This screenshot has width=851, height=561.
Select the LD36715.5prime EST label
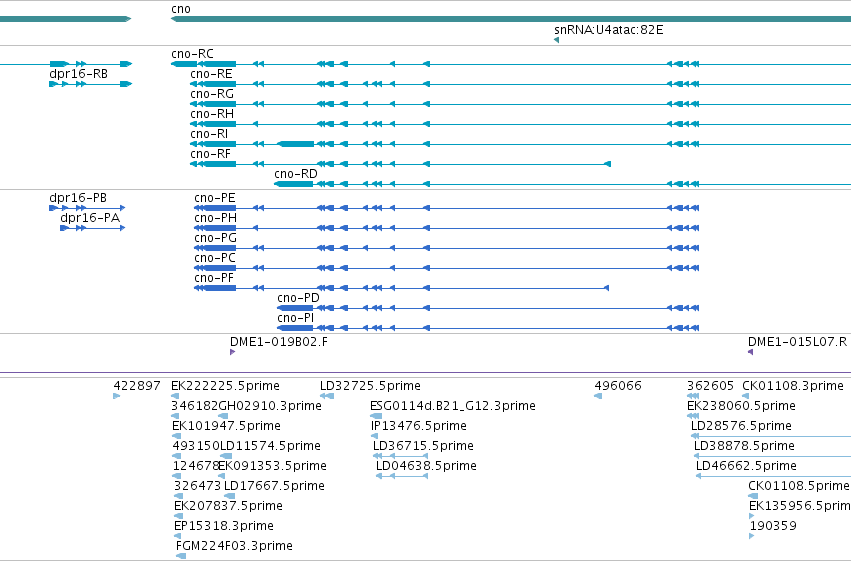423,447
